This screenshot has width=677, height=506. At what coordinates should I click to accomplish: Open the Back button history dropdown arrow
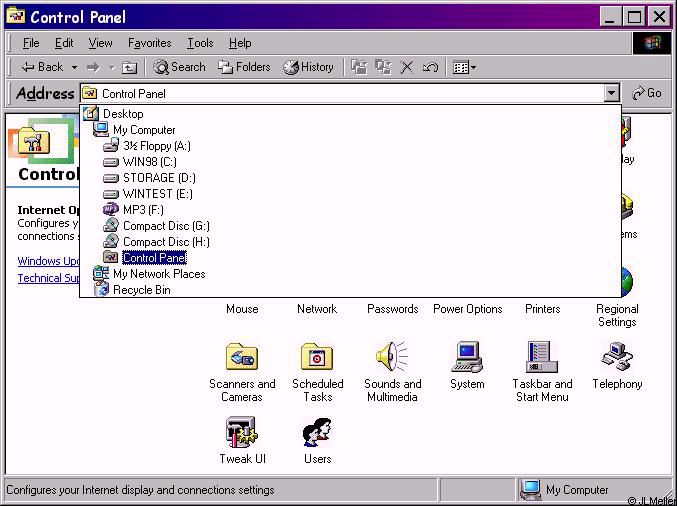point(74,67)
